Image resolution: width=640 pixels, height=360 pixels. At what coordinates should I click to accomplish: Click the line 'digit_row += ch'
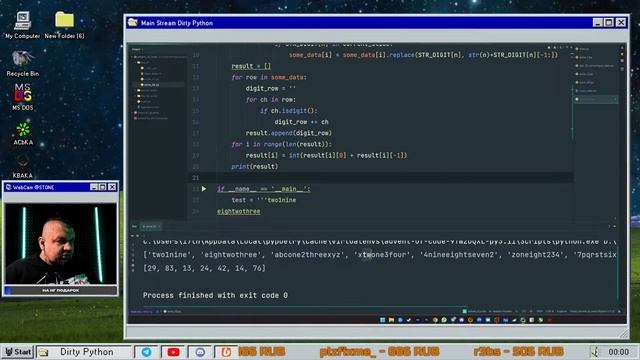click(x=301, y=122)
